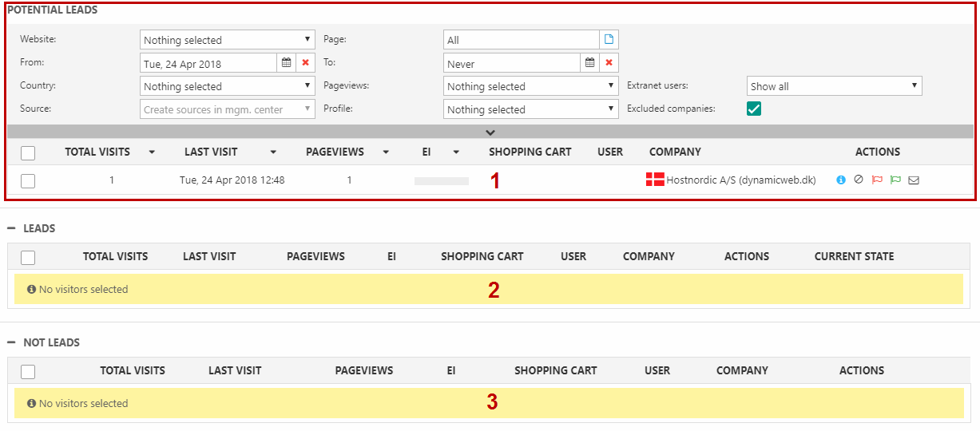Click the ignore (ban) icon in Actions
The image size is (980, 431).
859,180
